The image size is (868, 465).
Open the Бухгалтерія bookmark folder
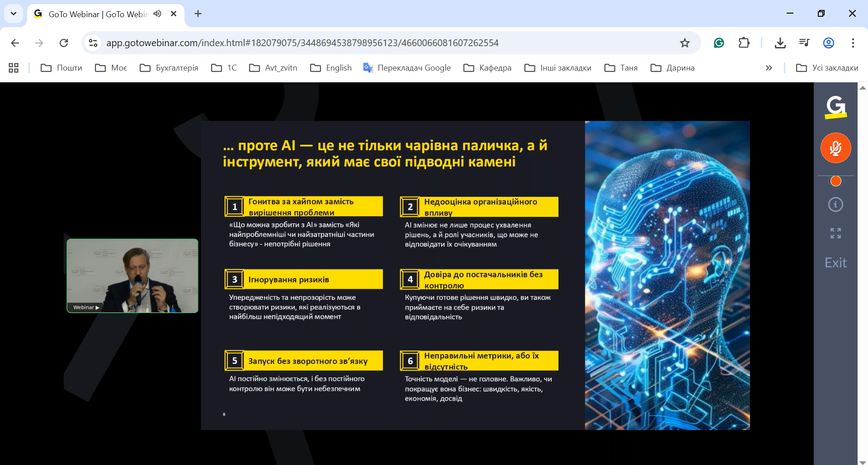169,68
